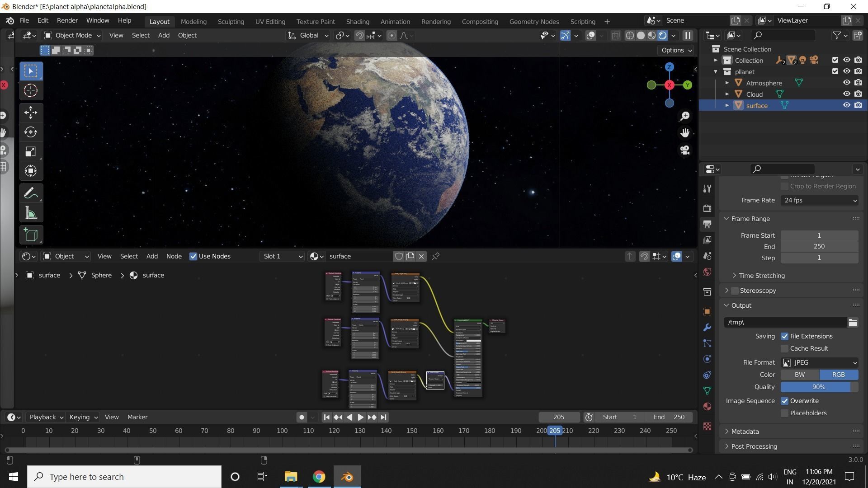Open the Material properties tab
The width and height of the screenshot is (868, 488).
coord(708,407)
